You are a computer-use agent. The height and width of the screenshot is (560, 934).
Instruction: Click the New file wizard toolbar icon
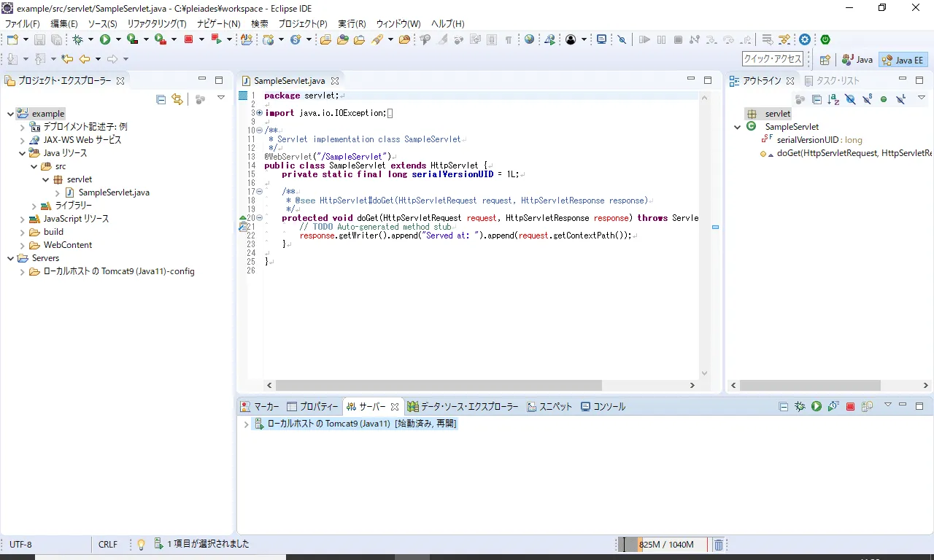[x=12, y=39]
